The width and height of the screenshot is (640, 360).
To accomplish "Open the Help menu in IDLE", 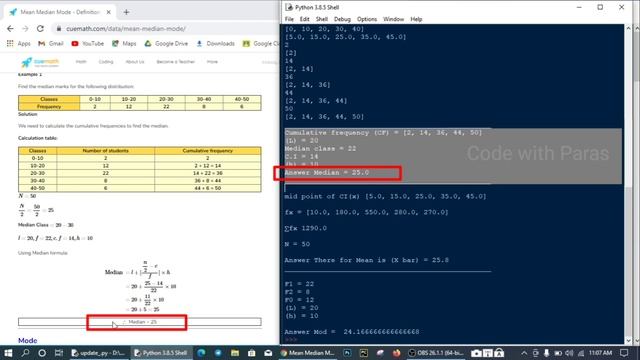I will pyautogui.click(x=416, y=19).
